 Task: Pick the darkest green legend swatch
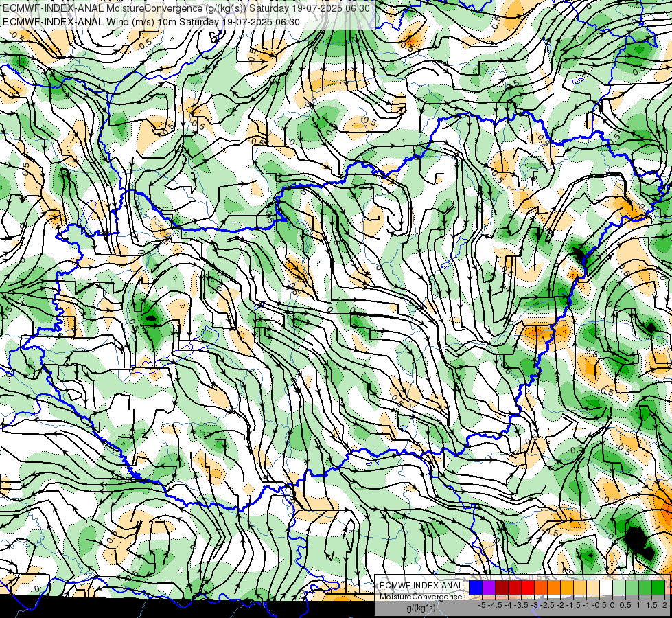(x=658, y=587)
